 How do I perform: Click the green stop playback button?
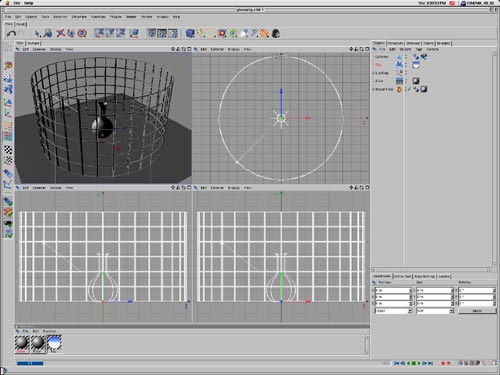pos(414,363)
